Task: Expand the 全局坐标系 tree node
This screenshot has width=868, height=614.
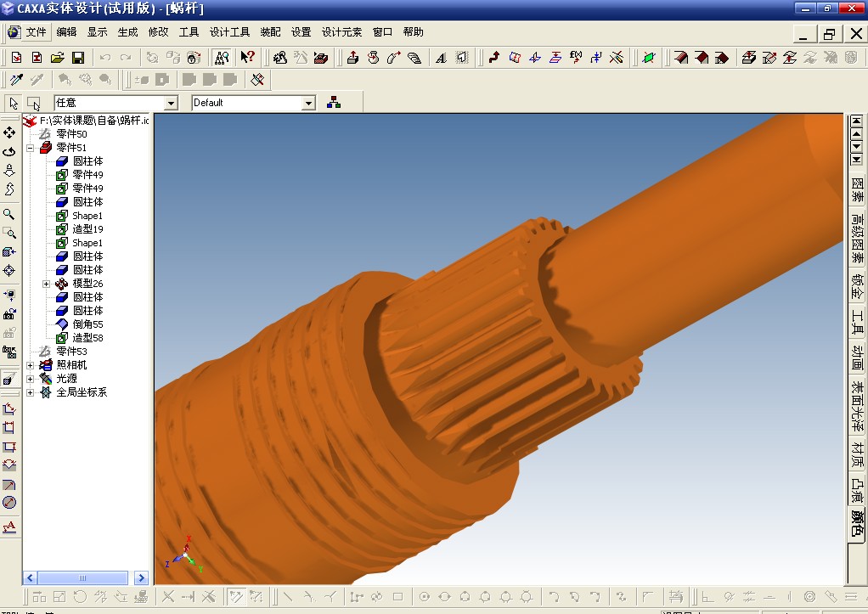Action: tap(31, 392)
